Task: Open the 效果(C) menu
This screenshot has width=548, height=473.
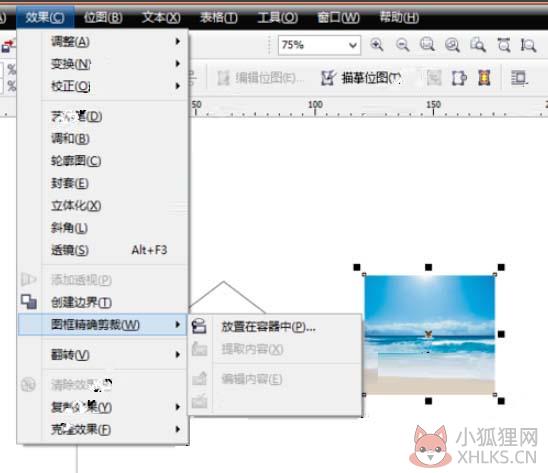Action: 45,17
